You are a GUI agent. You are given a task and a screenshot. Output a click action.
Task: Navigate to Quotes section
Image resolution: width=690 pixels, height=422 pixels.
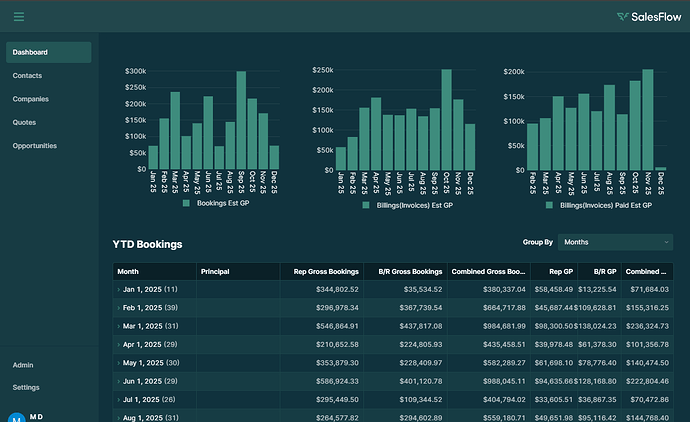(x=25, y=122)
